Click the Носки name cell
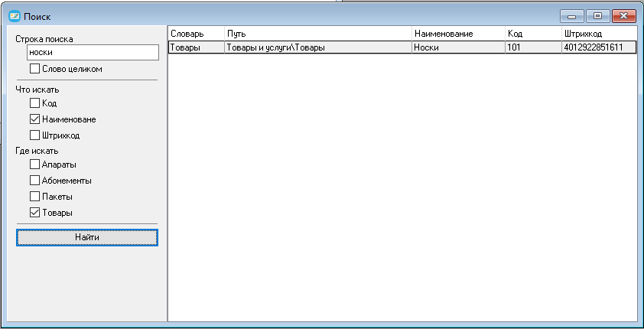 459,47
